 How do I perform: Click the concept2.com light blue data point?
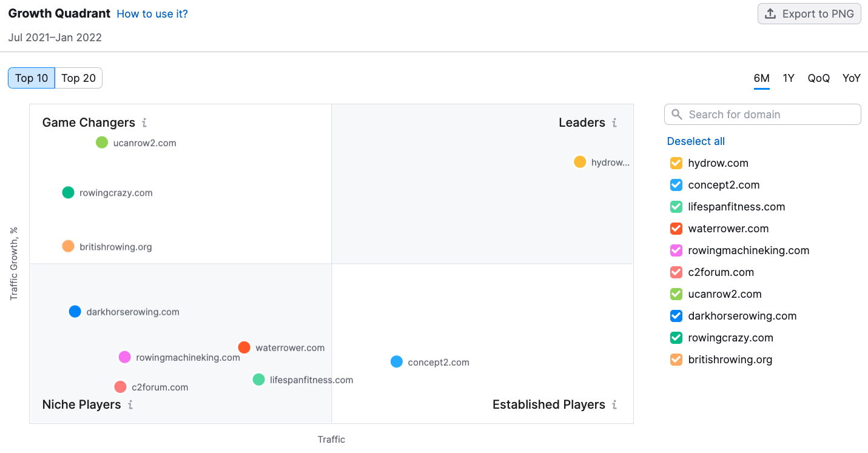396,362
